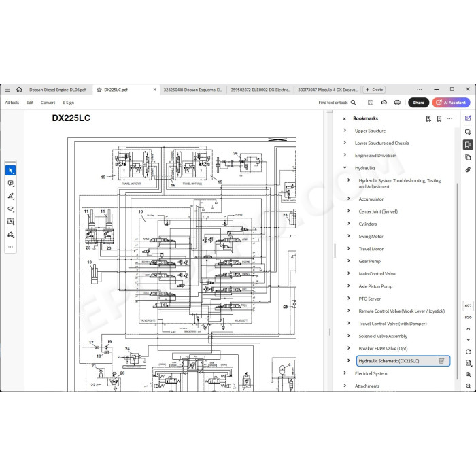Expand the Main Control Valve bookmark
Screen dimensions: 476x476
coord(348,273)
